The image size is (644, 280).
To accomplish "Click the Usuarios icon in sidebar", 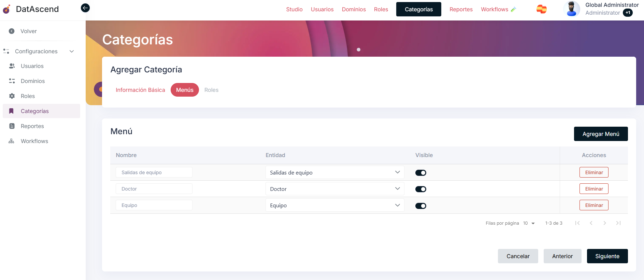I will (12, 66).
